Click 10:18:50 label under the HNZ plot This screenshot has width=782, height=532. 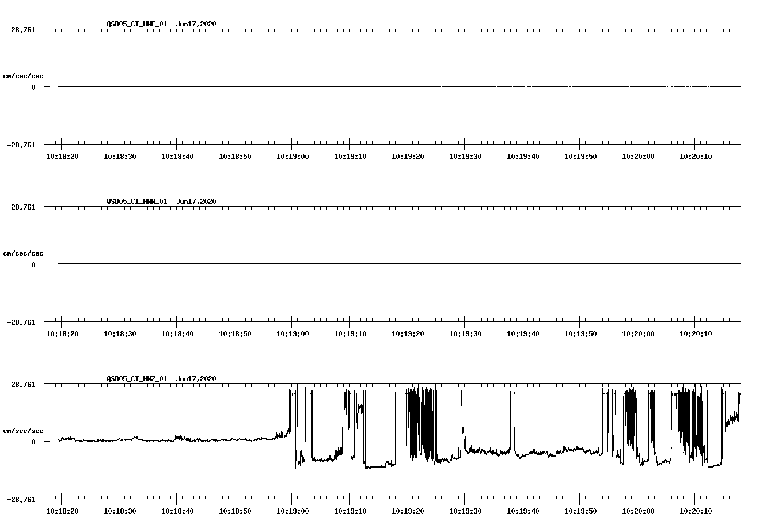235,511
